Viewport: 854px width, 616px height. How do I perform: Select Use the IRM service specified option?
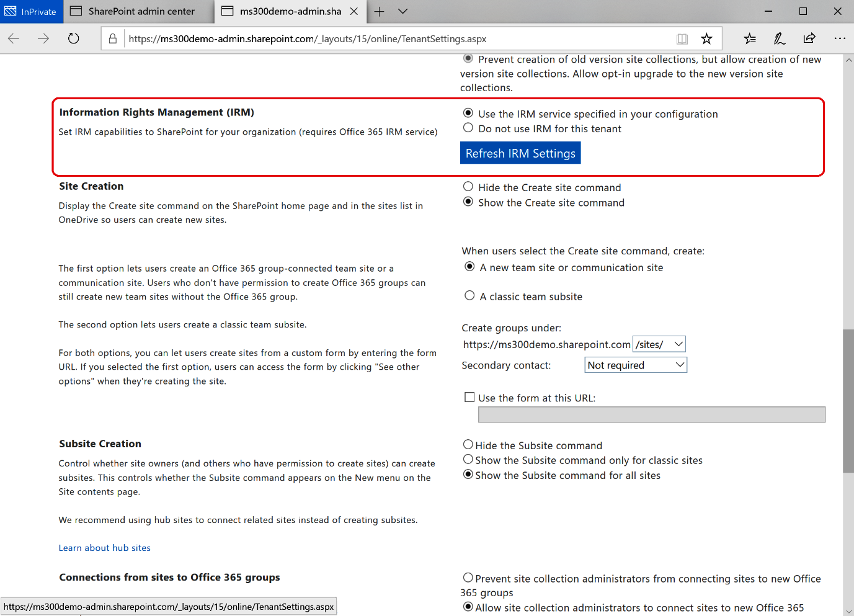tap(468, 113)
